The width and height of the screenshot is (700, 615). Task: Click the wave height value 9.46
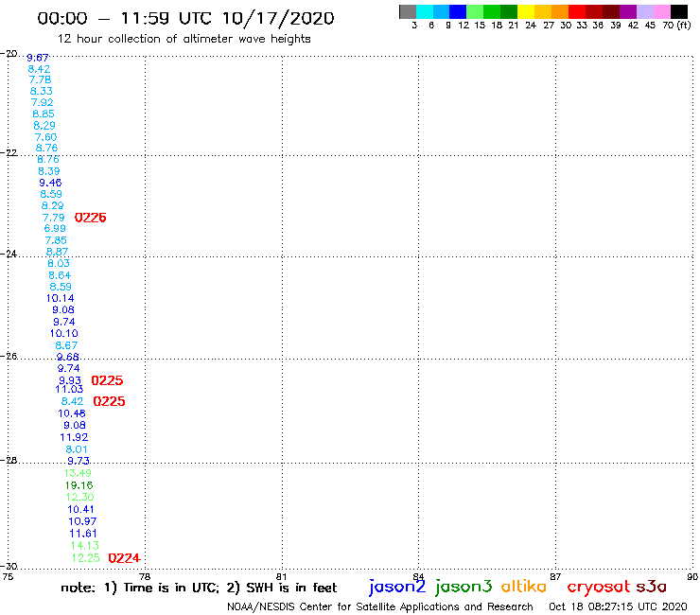[x=50, y=183]
